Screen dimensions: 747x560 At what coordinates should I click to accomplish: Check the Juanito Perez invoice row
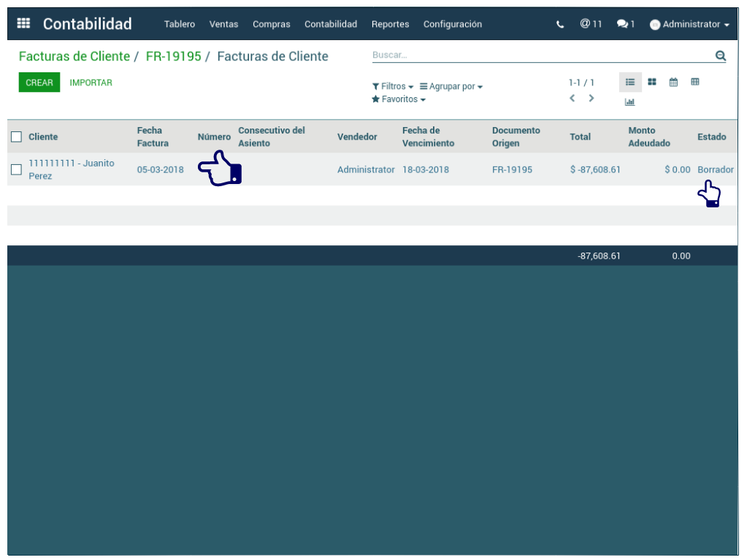[x=16, y=169]
